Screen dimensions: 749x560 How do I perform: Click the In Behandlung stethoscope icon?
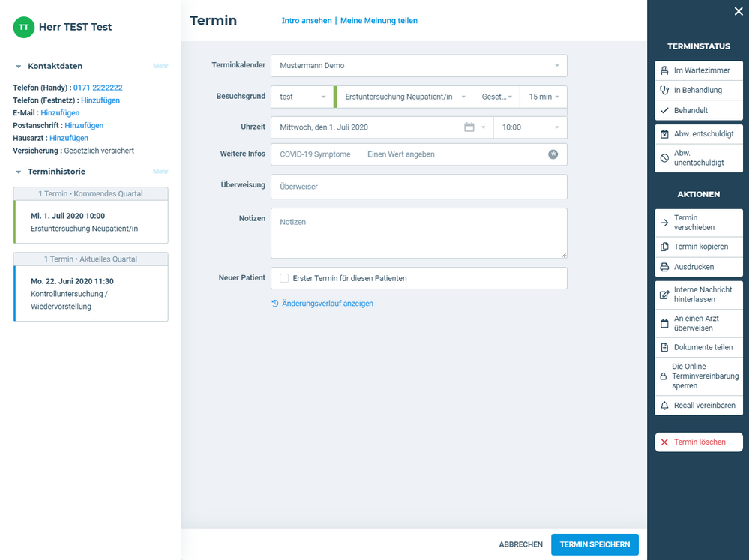[664, 90]
